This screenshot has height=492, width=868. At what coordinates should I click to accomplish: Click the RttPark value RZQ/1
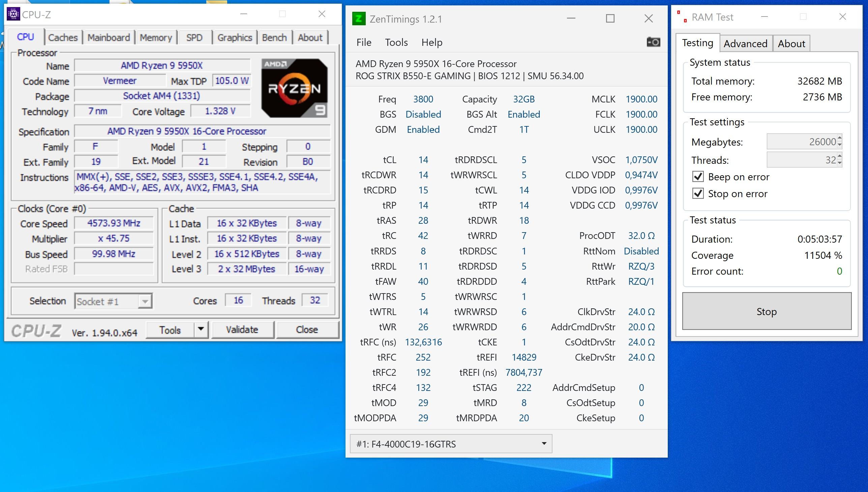click(x=641, y=281)
